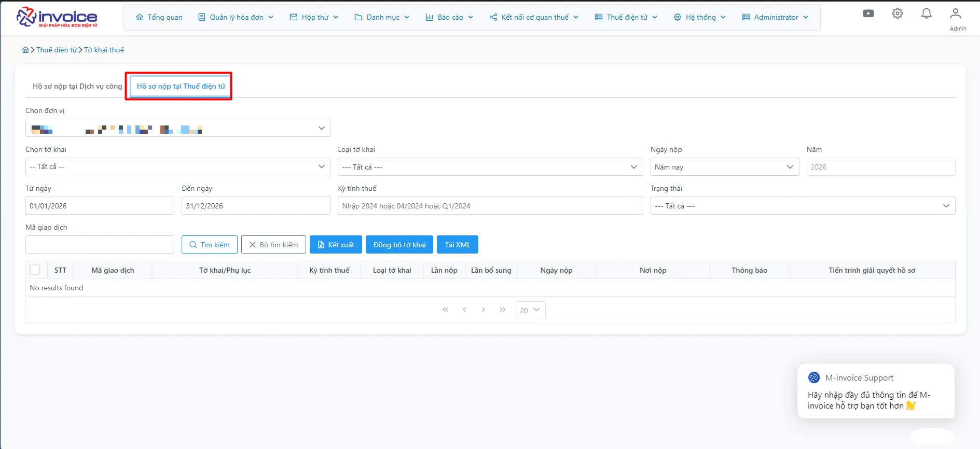
Task: Click the Tải XML button
Action: (x=458, y=245)
